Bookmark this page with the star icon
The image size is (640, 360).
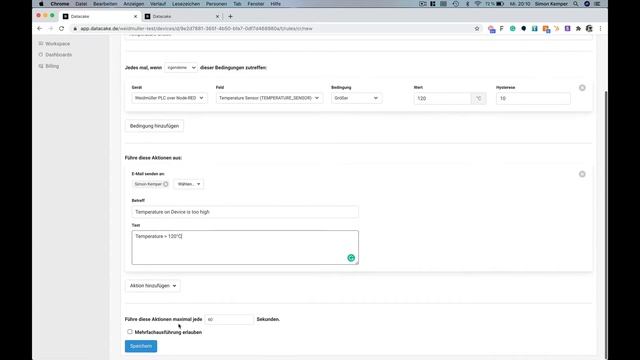point(477,29)
